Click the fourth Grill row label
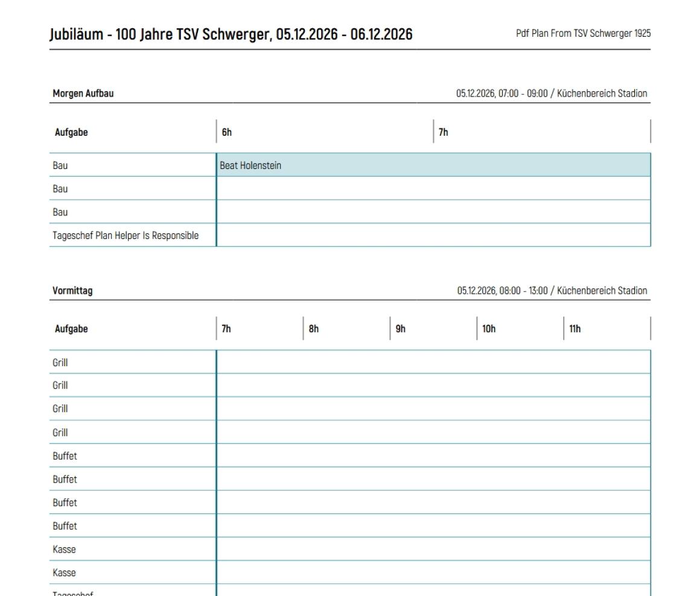Screen dimensions: 700x596 (60, 432)
